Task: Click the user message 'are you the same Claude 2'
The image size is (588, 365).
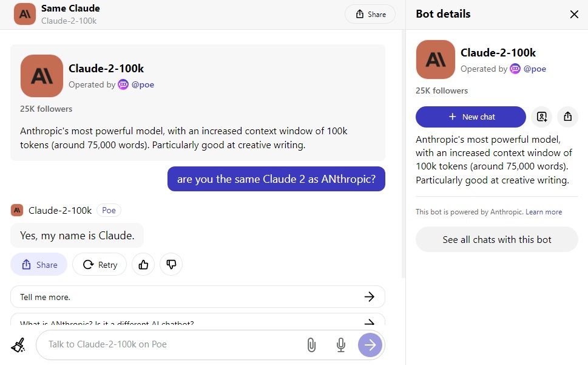Action: pos(276,179)
